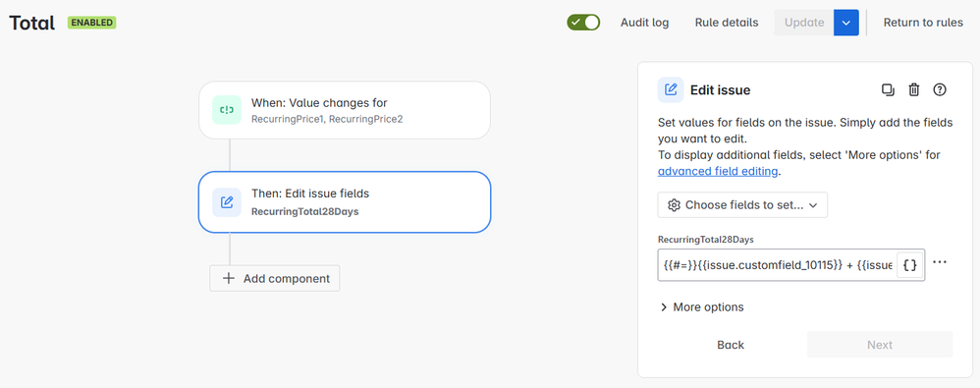Expand More options
Viewport: 980px width, 388px height.
701,307
